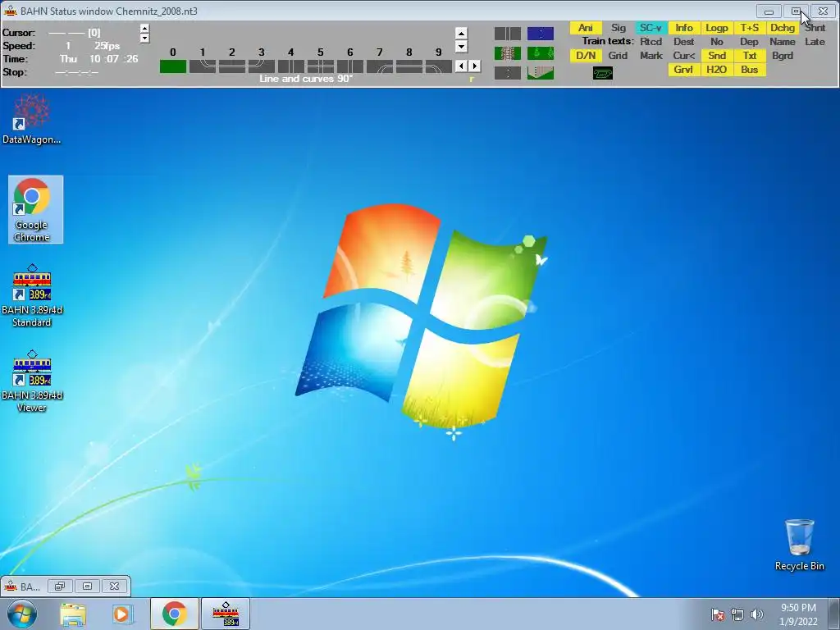Toggle the Grid display option
The width and height of the screenshot is (840, 630).
click(619, 56)
